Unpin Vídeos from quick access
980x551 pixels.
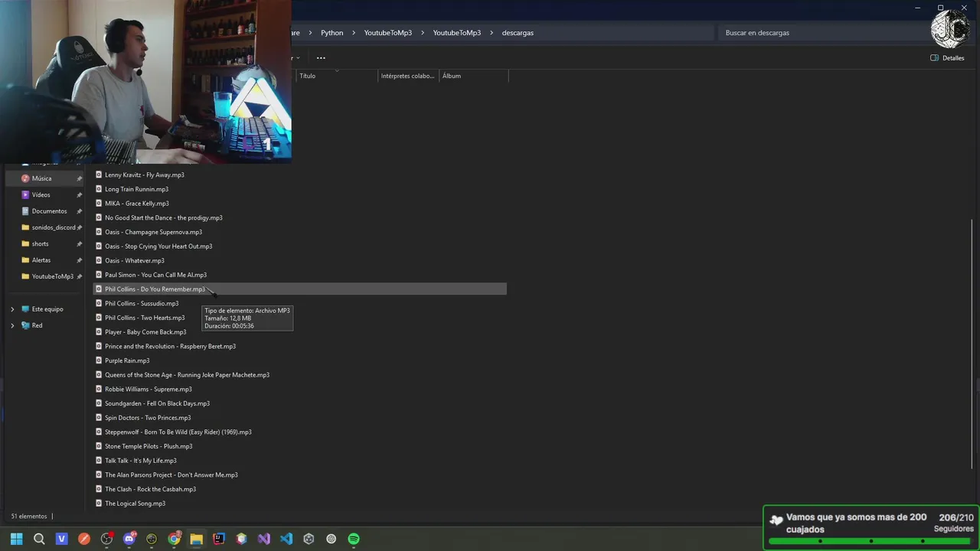pos(79,195)
